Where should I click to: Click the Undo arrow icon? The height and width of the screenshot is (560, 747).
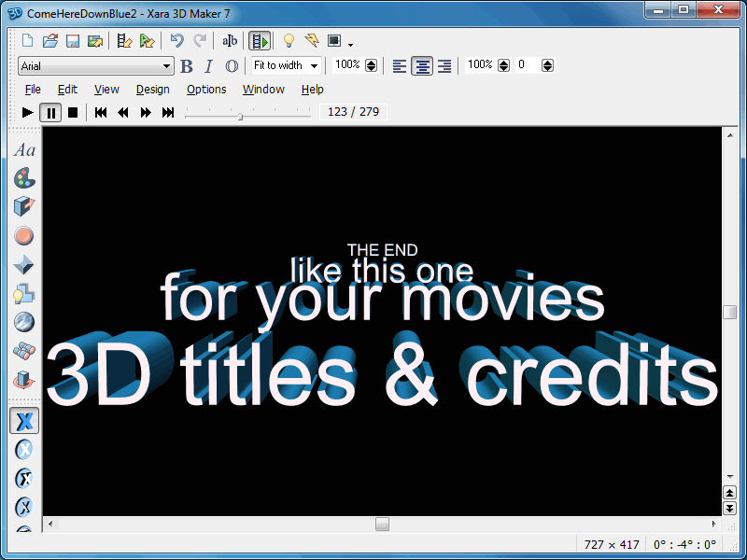[x=177, y=41]
